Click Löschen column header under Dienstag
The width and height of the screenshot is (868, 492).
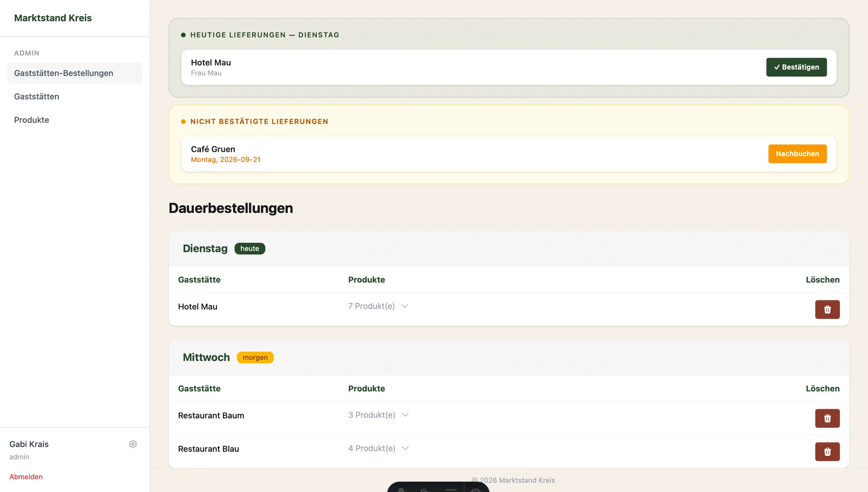click(823, 280)
